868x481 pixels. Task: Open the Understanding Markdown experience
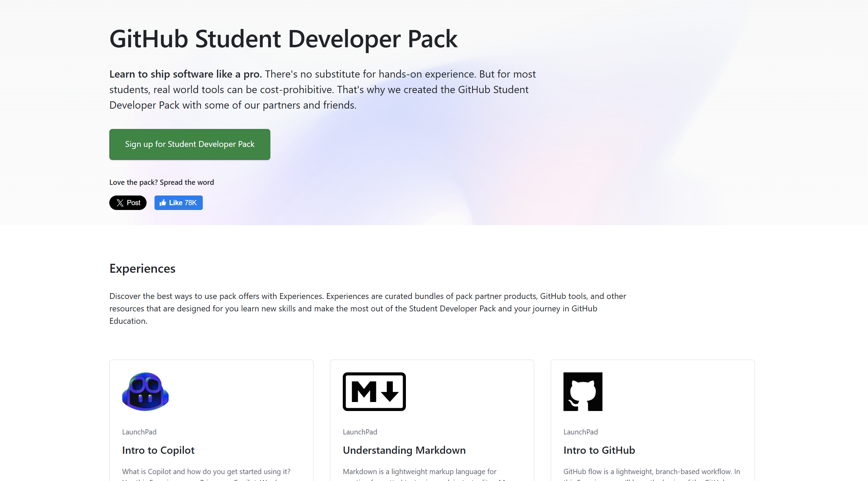(x=404, y=450)
